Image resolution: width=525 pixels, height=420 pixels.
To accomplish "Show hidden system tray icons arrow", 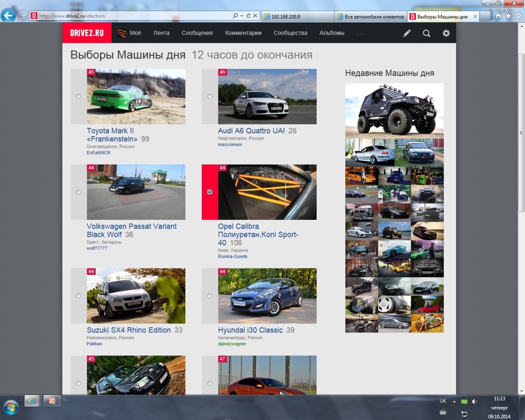I will [454, 401].
